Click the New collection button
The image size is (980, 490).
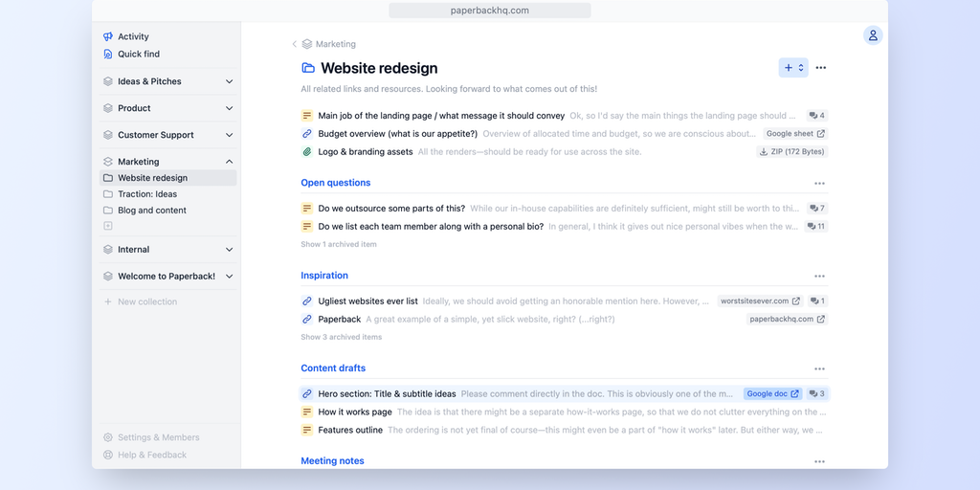coord(146,302)
